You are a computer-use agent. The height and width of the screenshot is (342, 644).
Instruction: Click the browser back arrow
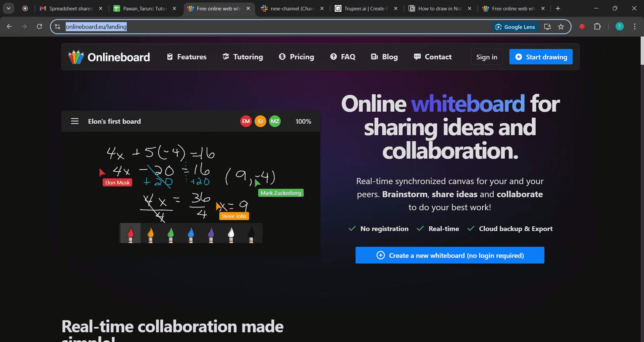pyautogui.click(x=9, y=26)
